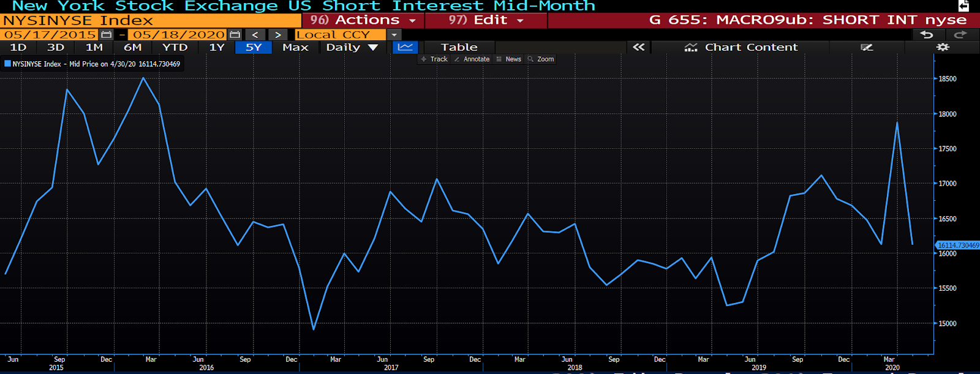Screen dimensions: 980x374
Task: Click the 2016 year label on x-axis
Action: (x=206, y=368)
